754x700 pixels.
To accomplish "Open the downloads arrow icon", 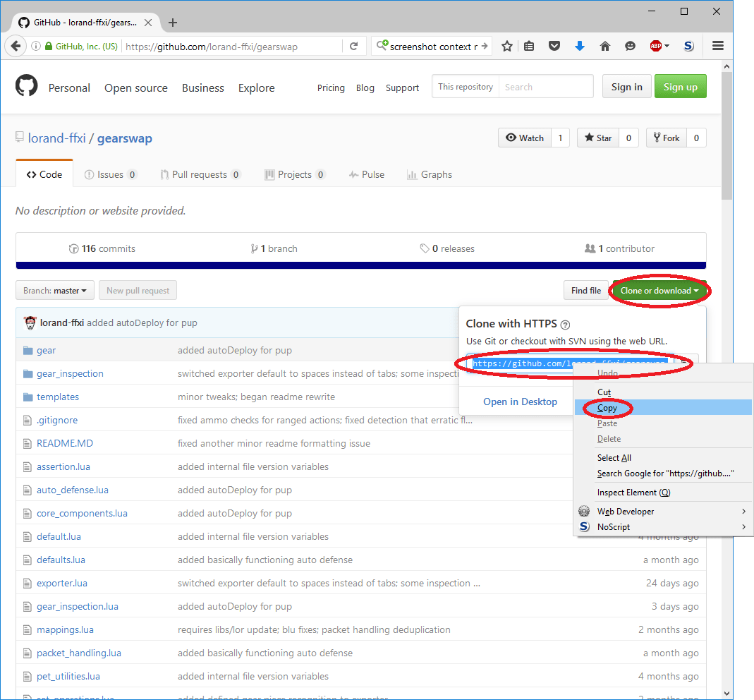I will pyautogui.click(x=580, y=46).
